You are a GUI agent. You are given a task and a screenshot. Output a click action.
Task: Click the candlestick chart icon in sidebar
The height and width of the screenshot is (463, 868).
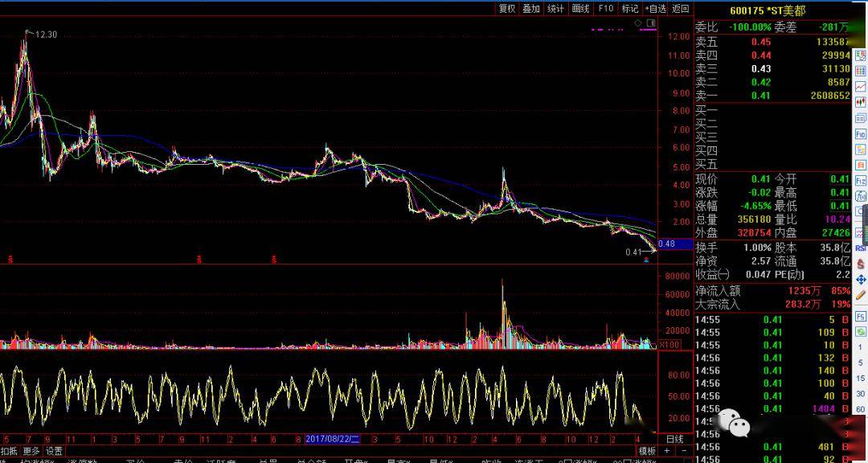click(861, 102)
